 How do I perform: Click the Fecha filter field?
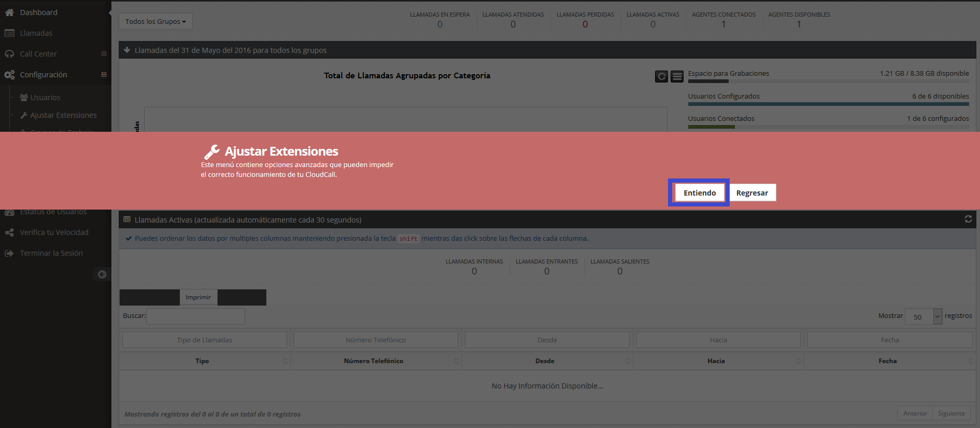[x=890, y=340]
